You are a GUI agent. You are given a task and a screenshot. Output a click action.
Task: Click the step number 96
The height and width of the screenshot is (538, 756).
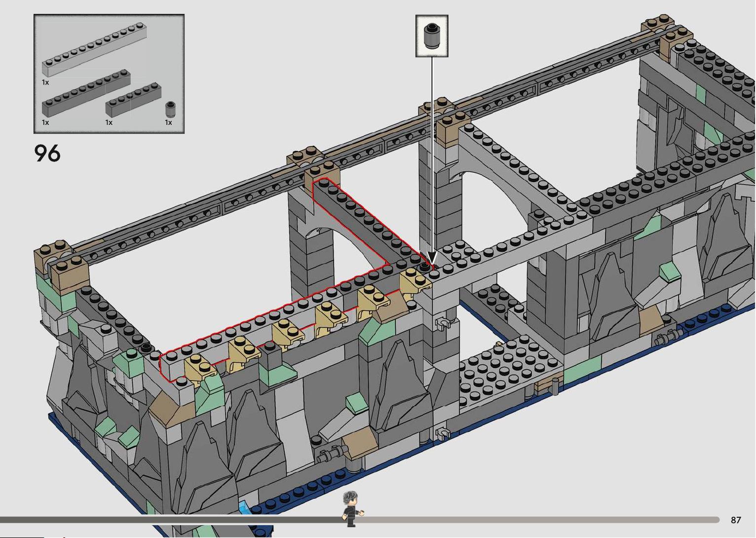(x=47, y=154)
